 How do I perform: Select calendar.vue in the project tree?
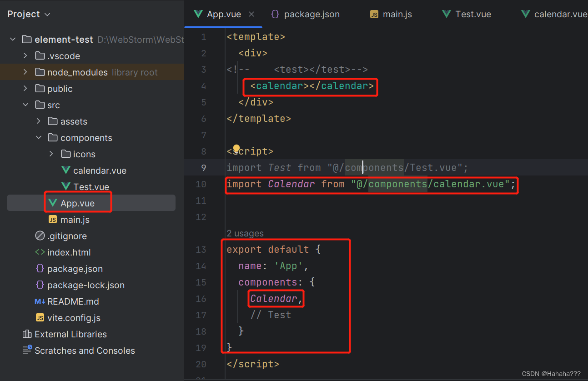[x=100, y=170]
